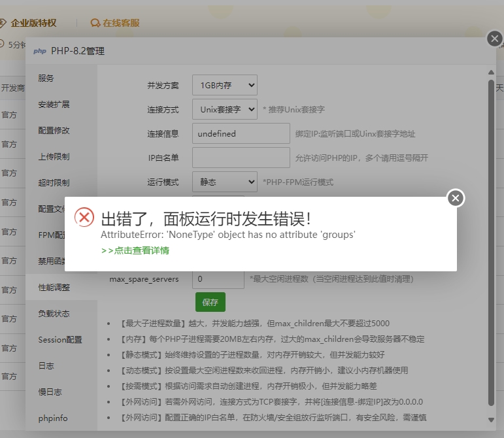This screenshot has height=438, width=504.
Task: Click the 【内存】 tip line
Action: [272, 339]
